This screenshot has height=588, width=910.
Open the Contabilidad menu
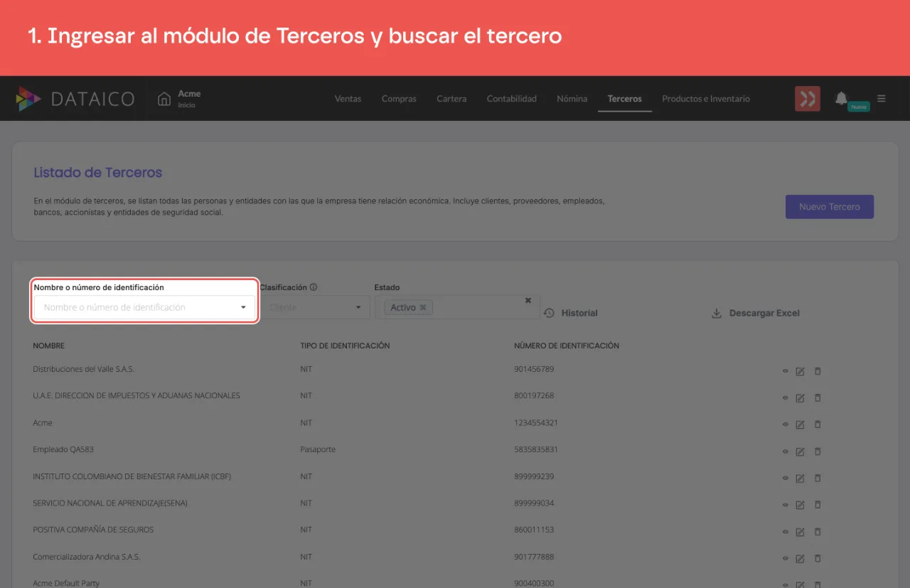pos(511,99)
